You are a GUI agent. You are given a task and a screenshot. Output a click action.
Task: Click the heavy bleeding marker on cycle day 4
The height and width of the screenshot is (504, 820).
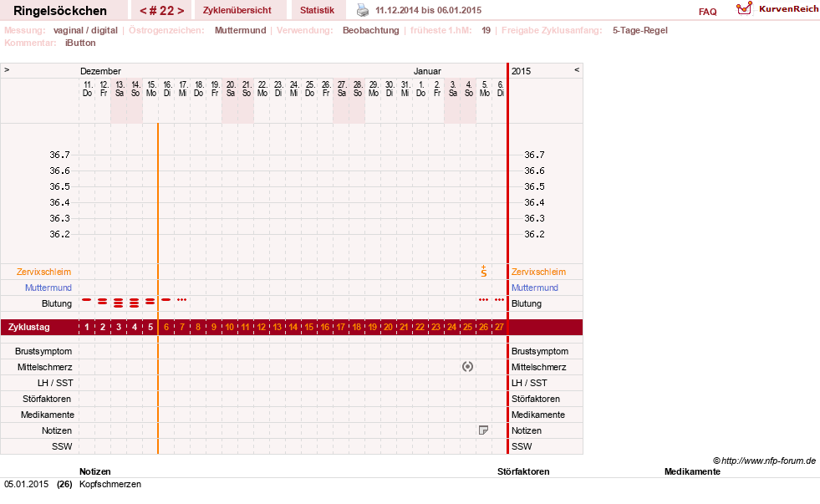(x=135, y=303)
